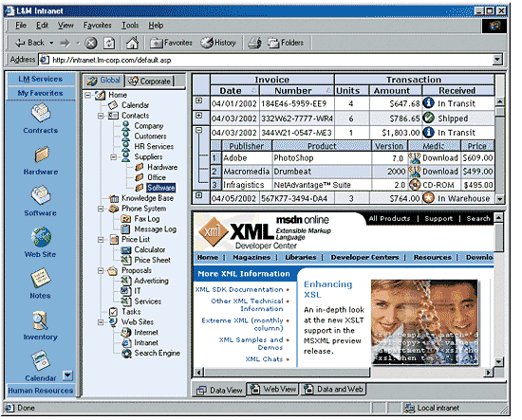Open the Hardware shortcut in sidebar
This screenshot has width=522, height=420.
click(41, 155)
